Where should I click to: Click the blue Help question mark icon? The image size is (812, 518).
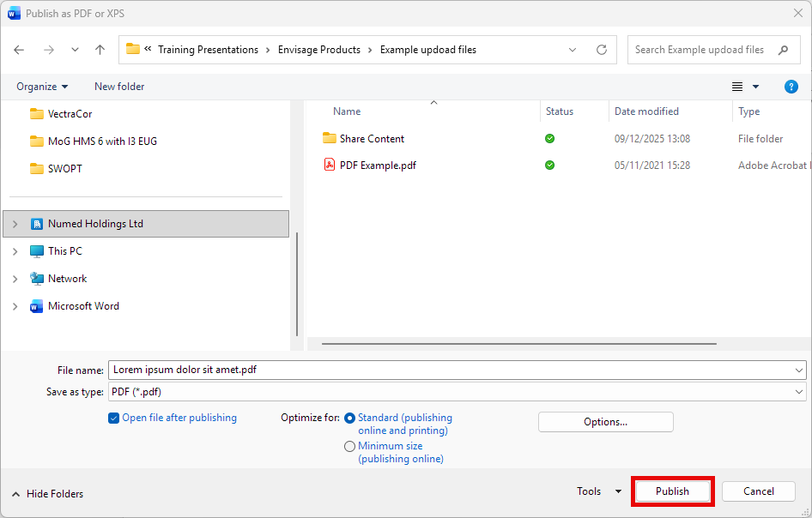tap(791, 87)
